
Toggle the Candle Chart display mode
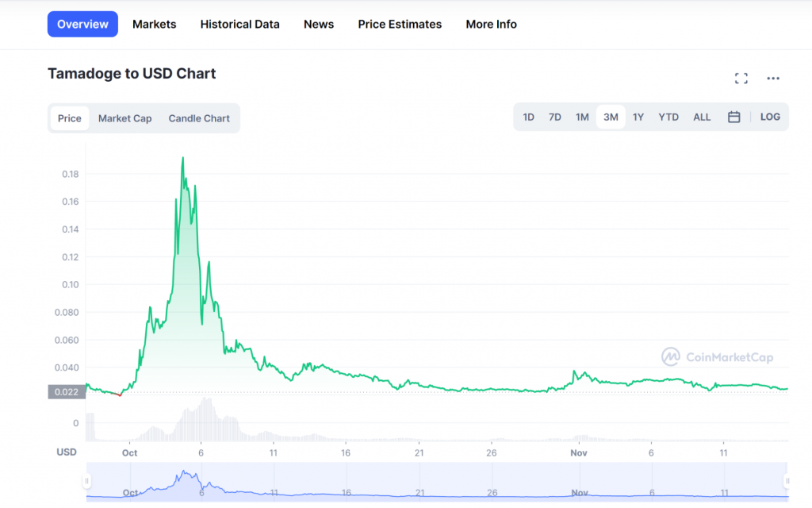(199, 117)
